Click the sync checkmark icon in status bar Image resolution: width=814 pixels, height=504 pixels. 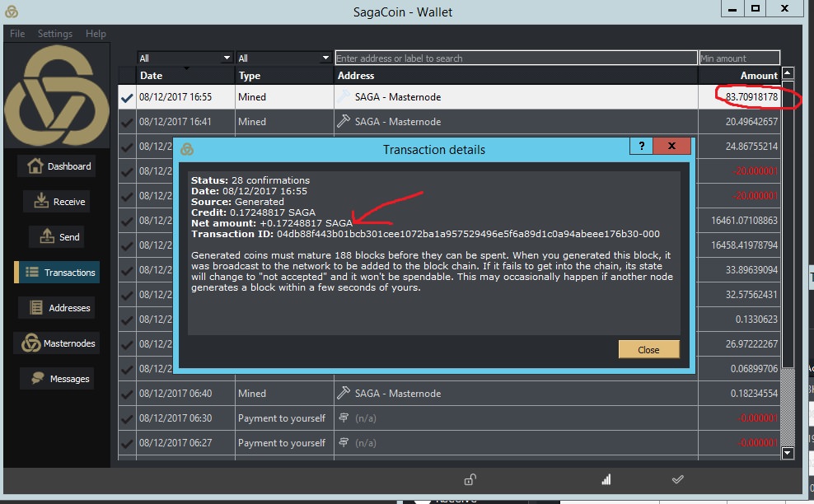(677, 479)
